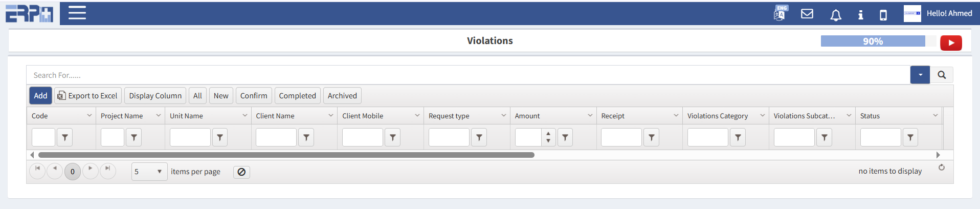Screen dimensions: 980x209
Task: Expand the search options dropdown
Action: pos(920,75)
